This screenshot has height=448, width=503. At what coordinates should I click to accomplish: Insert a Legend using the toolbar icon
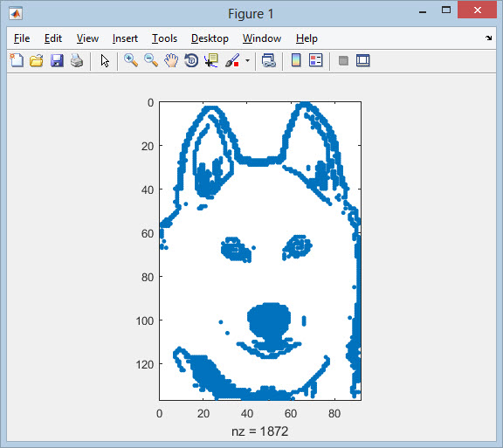(315, 60)
